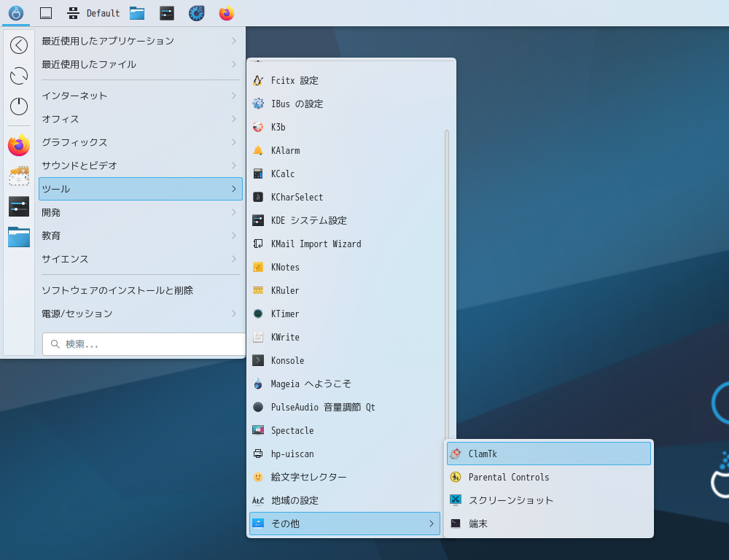Viewport: 729px width, 560px height.
Task: Launch KRuler
Action: 345,290
